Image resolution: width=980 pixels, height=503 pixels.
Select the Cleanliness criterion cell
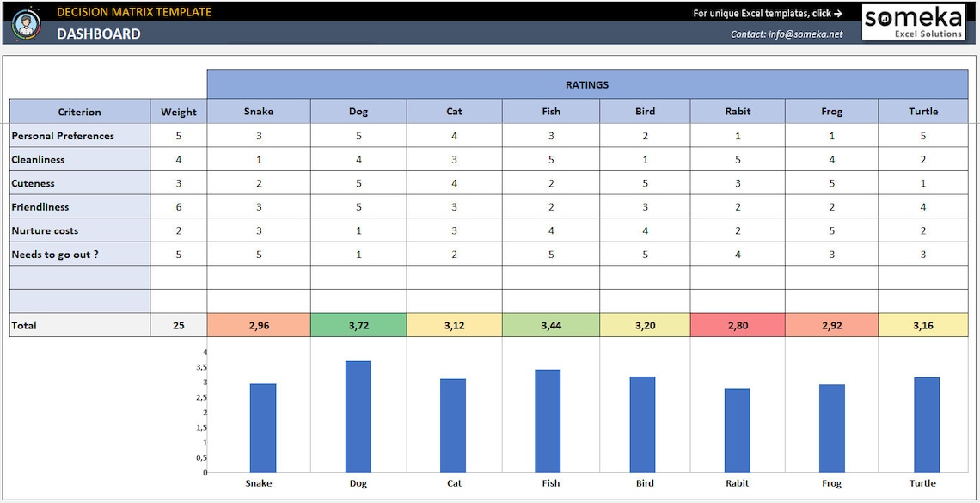(x=39, y=159)
